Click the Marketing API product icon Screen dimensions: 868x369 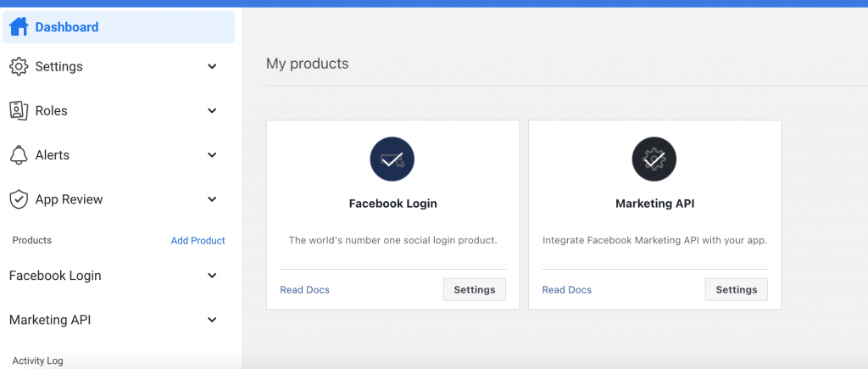point(654,159)
